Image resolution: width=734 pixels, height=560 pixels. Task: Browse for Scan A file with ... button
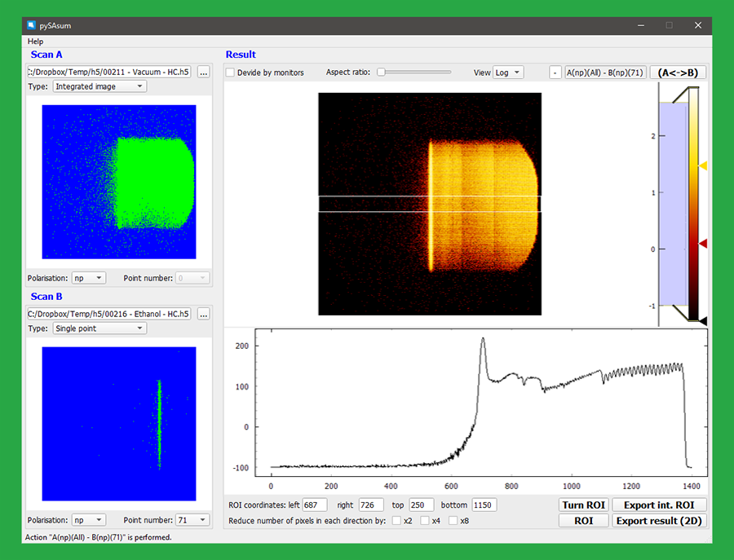pyautogui.click(x=203, y=73)
